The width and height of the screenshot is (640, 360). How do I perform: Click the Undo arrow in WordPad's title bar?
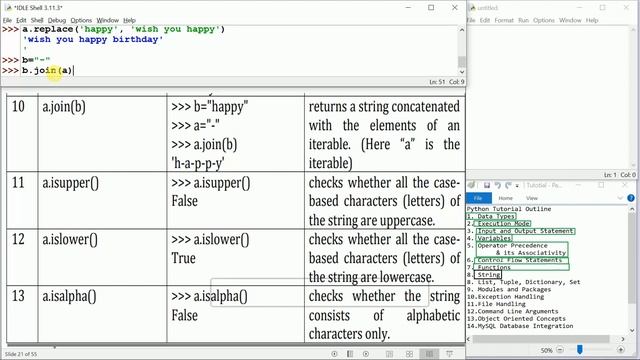[x=498, y=185]
